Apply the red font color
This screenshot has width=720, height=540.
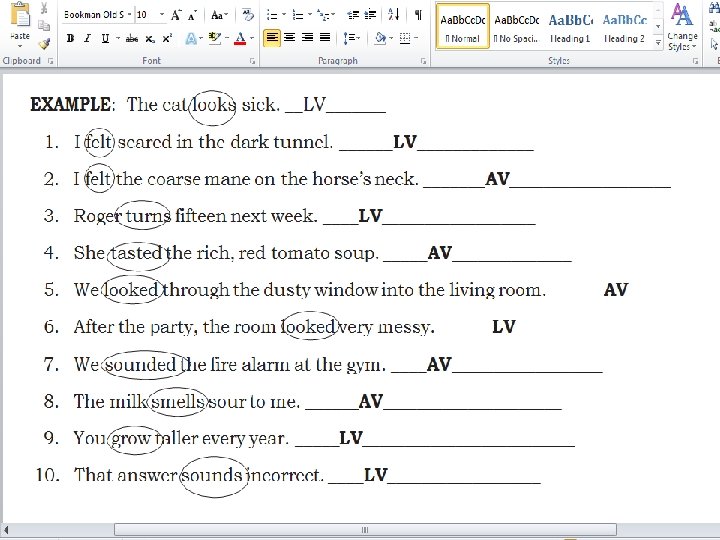coord(240,39)
